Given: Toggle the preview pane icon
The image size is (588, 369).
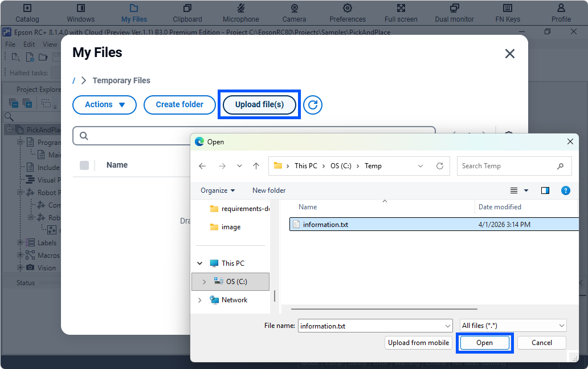Looking at the screenshot, I should [545, 190].
